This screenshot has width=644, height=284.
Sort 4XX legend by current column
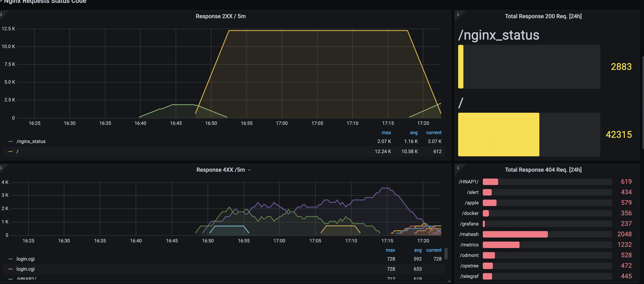click(x=434, y=250)
